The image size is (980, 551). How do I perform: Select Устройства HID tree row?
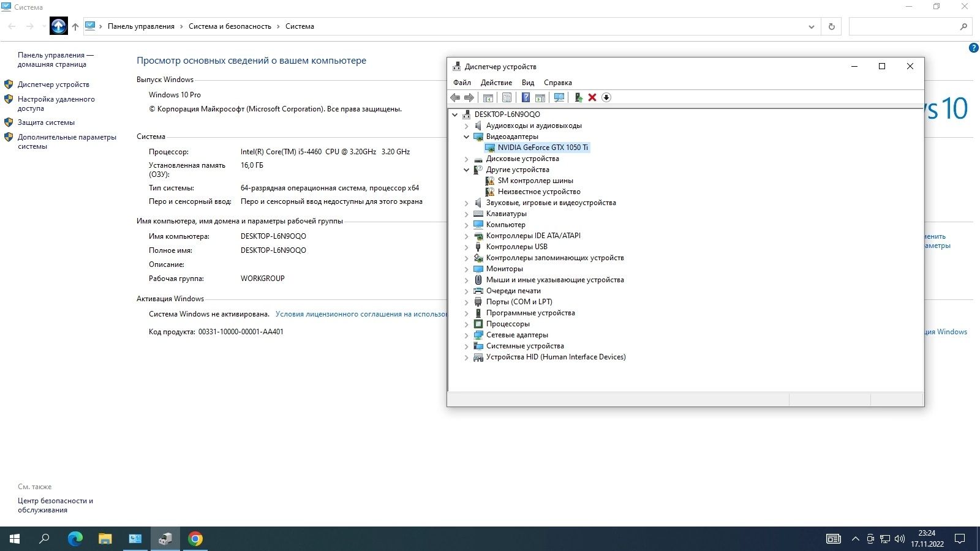click(x=556, y=357)
